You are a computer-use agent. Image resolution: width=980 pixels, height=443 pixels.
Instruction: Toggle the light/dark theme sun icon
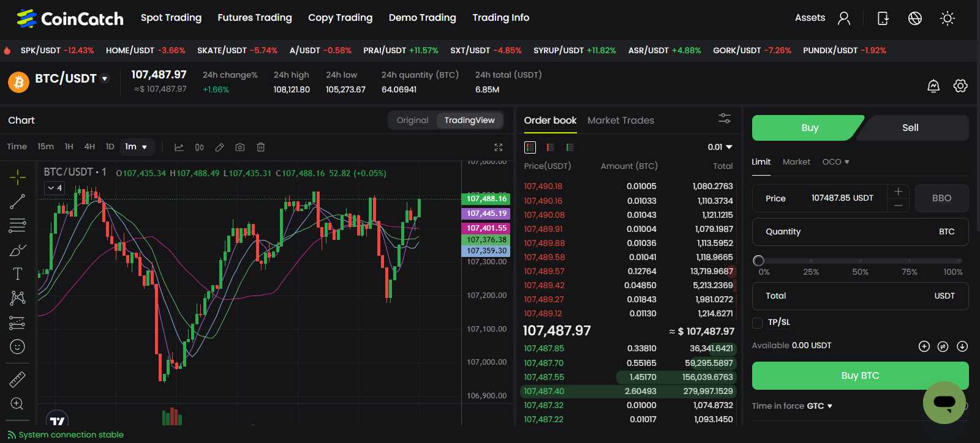click(948, 18)
